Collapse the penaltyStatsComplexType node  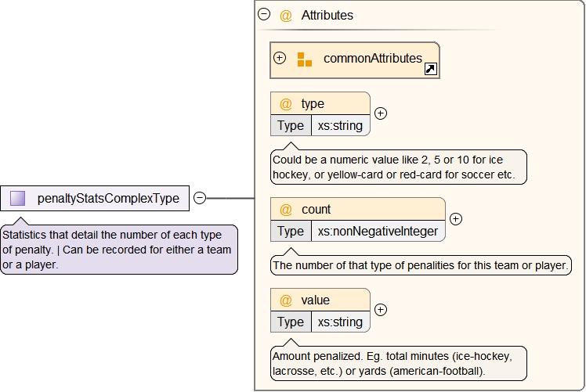pyautogui.click(x=200, y=199)
